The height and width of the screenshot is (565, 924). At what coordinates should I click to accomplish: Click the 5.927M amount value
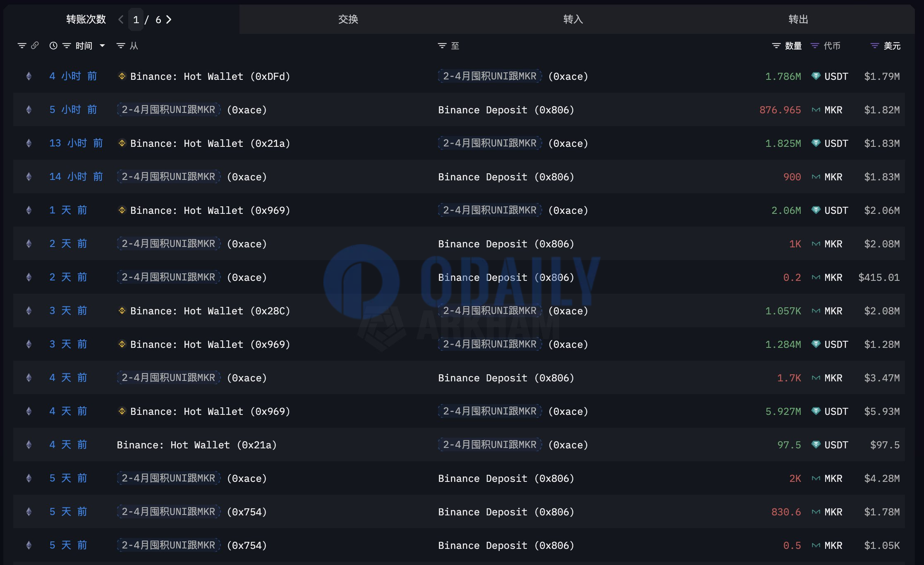(783, 412)
